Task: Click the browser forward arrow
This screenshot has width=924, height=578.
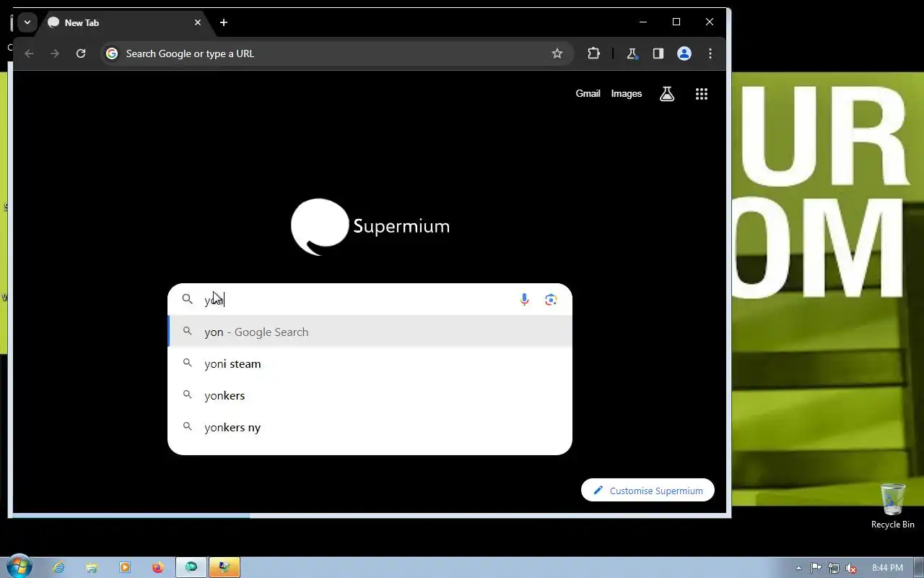Action: point(55,53)
